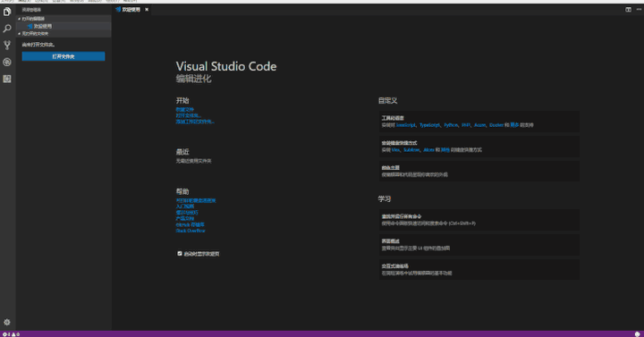Open the Search view magnifier icon
Screen dimensions: 644x337
pyautogui.click(x=7, y=29)
